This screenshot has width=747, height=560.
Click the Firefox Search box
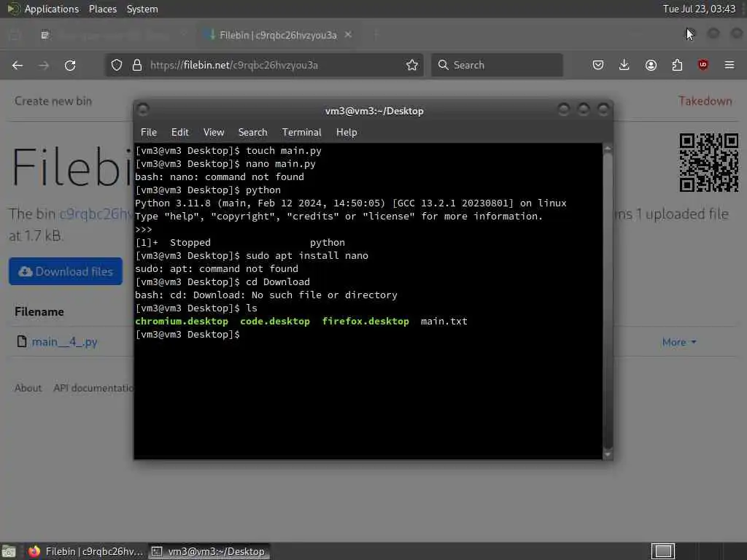point(497,65)
